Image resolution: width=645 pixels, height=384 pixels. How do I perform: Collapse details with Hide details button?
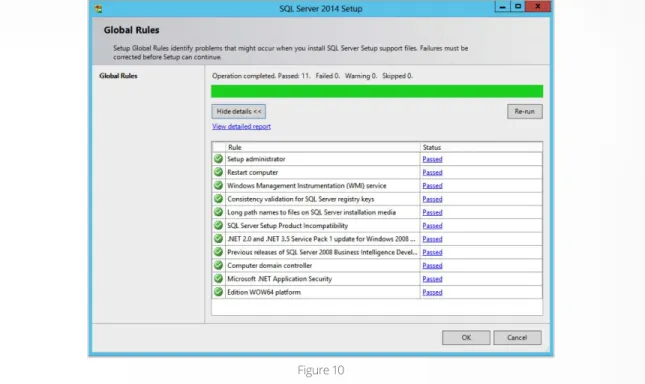(x=239, y=111)
